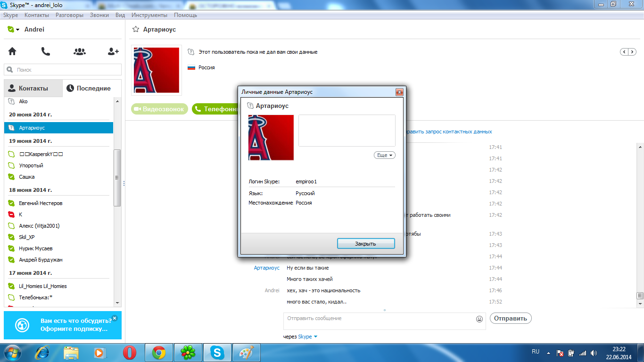
Task: Select the Артариоус conversation in the list
Action: (x=58, y=128)
